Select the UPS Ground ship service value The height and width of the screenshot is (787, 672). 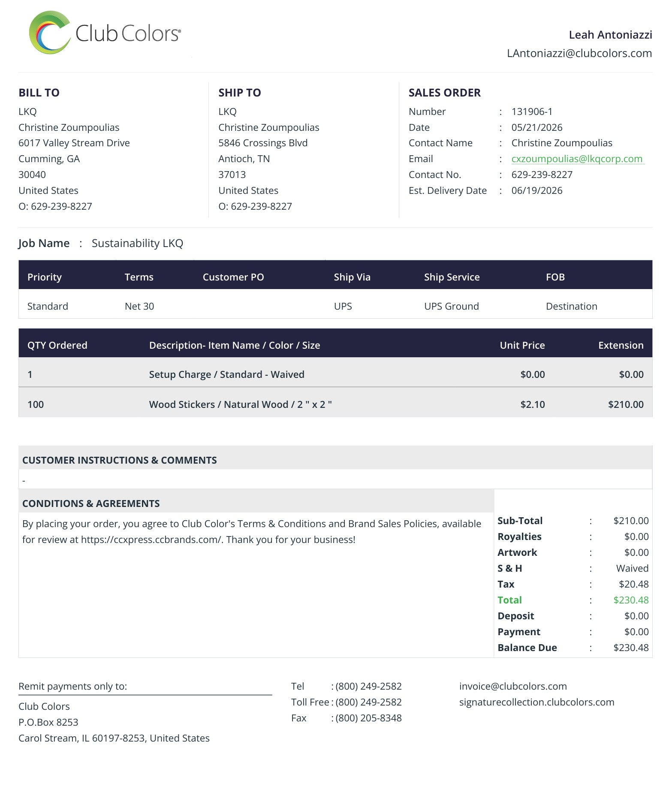(x=451, y=306)
